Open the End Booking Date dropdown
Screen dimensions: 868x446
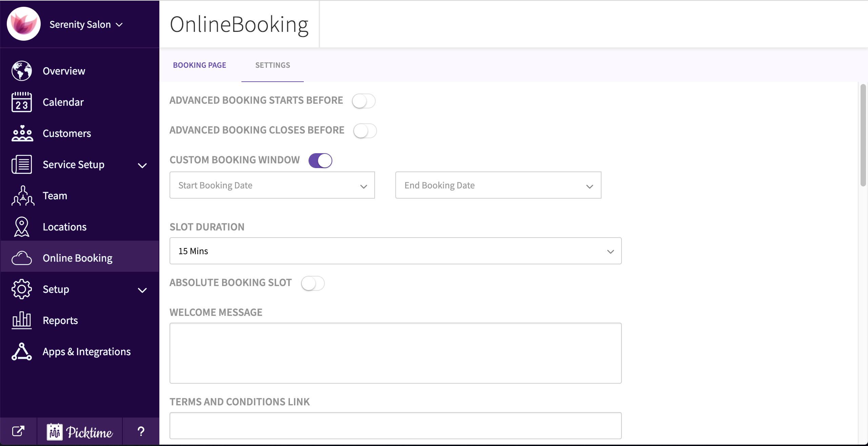coord(498,185)
